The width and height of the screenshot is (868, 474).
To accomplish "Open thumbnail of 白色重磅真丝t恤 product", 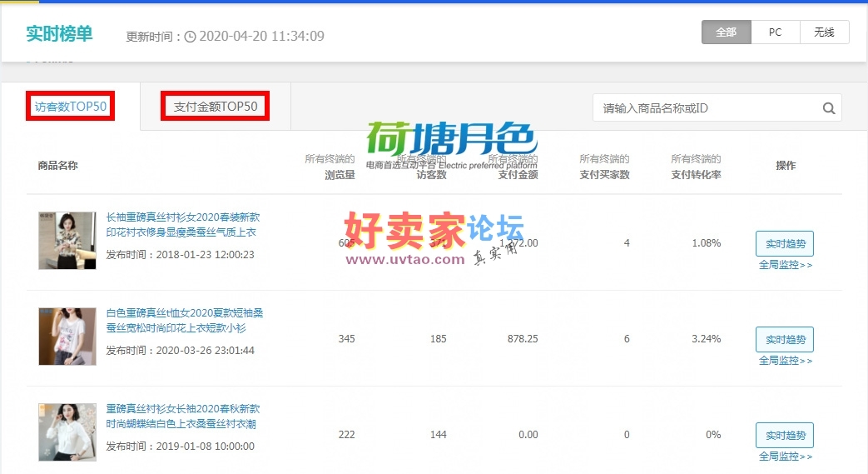I will coord(67,337).
